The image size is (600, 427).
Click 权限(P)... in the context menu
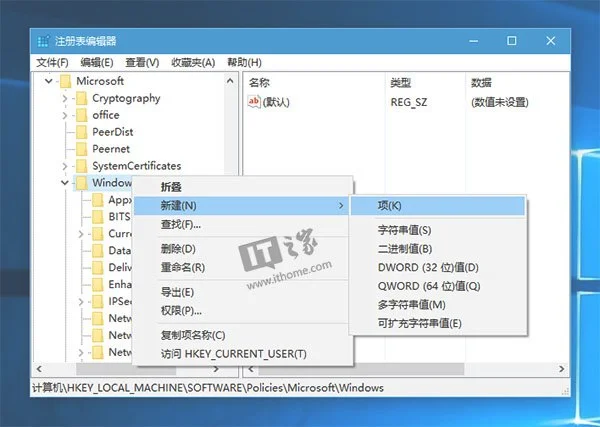[182, 310]
